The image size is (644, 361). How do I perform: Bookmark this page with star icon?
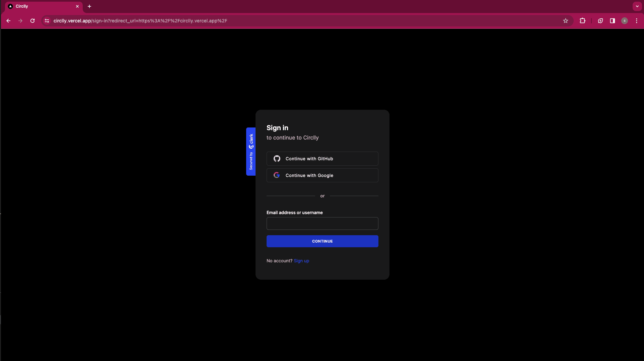tap(566, 21)
